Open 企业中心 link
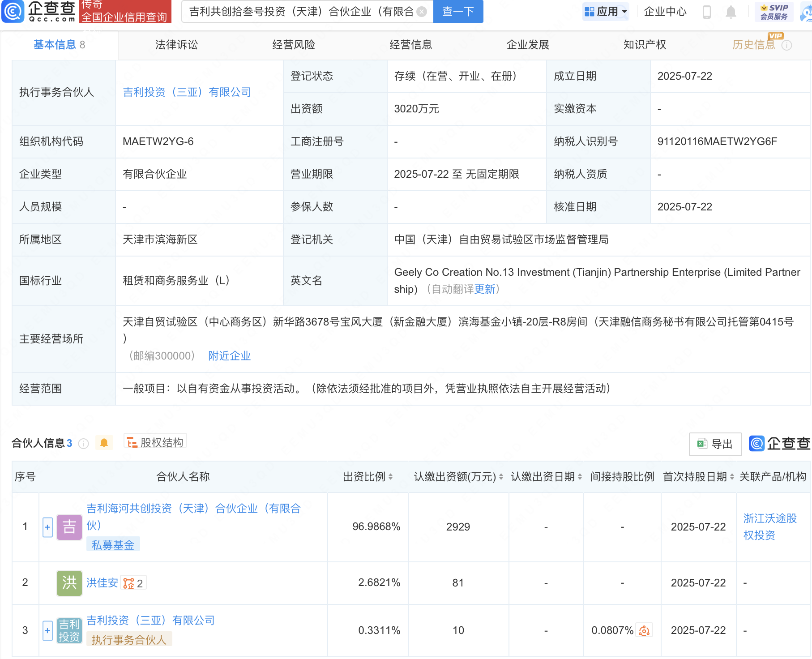The height and width of the screenshot is (659, 812). (665, 12)
